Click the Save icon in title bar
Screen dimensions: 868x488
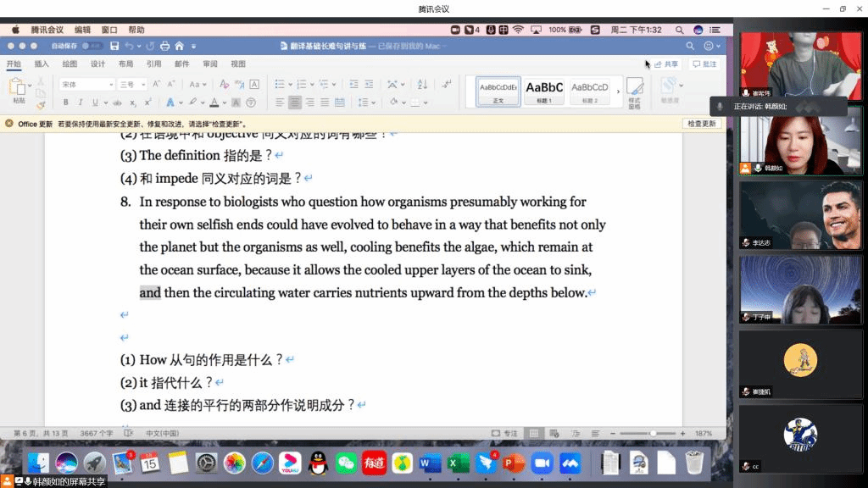[113, 46]
